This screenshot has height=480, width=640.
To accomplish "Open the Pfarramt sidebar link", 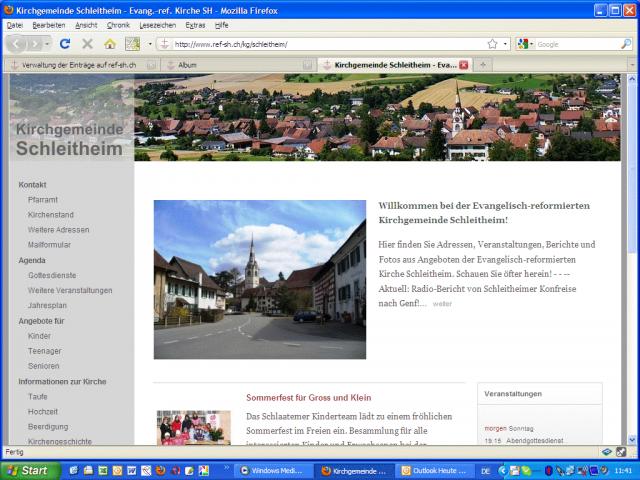I will click(43, 200).
